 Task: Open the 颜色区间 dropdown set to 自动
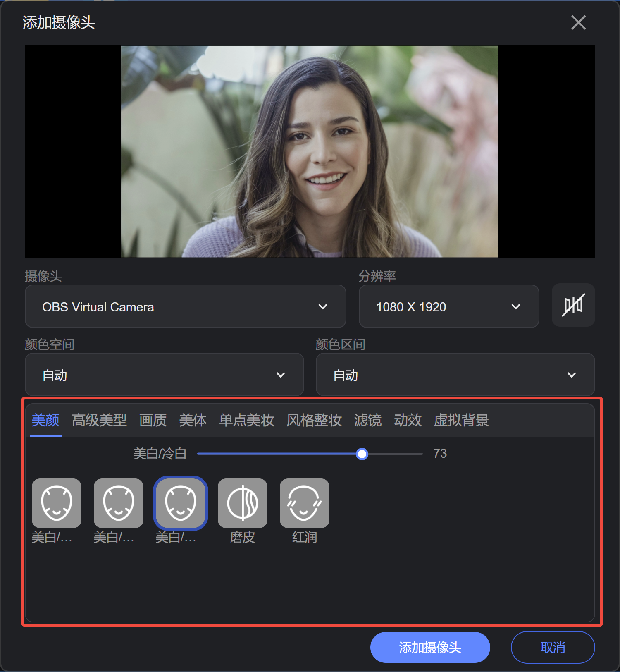click(x=455, y=375)
